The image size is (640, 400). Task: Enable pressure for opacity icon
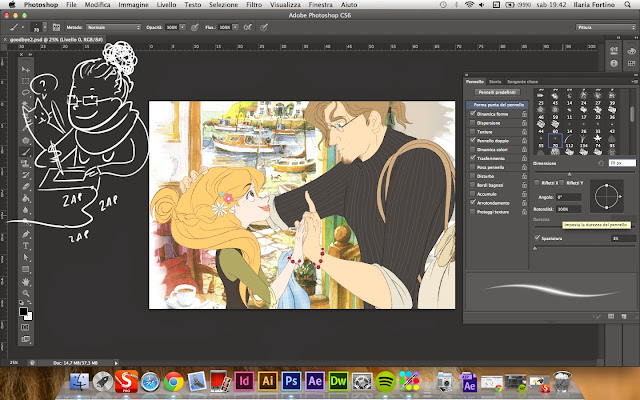(195, 27)
